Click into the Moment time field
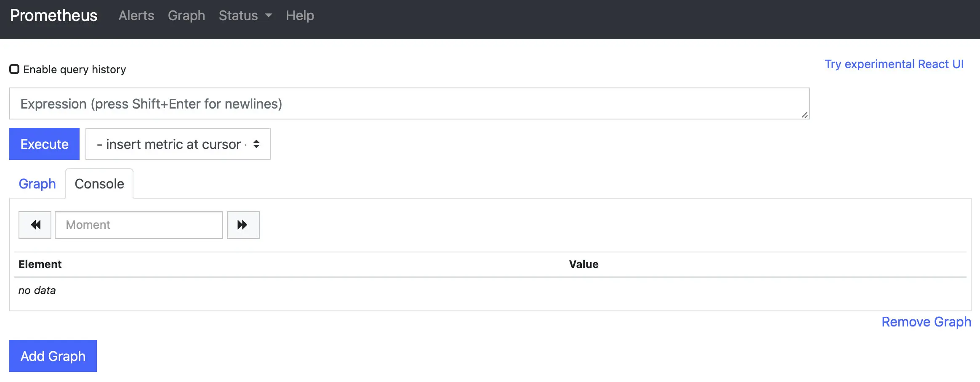This screenshot has width=980, height=382. click(139, 225)
